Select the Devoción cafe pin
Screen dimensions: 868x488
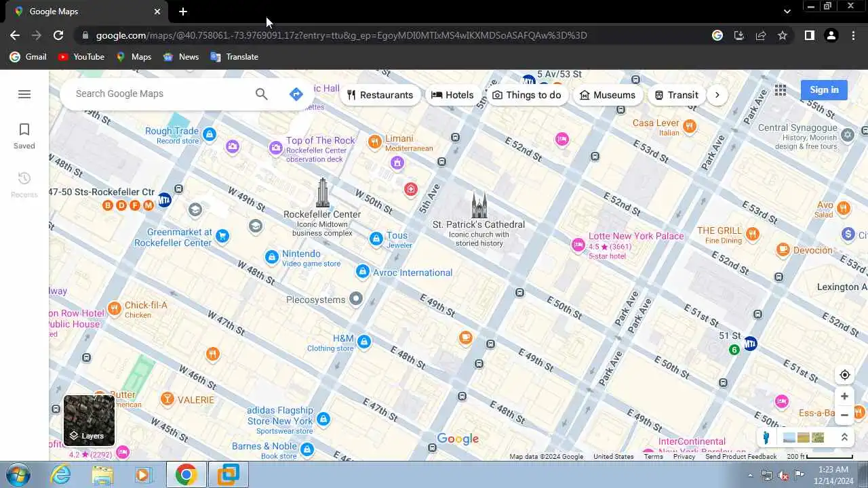pos(783,250)
